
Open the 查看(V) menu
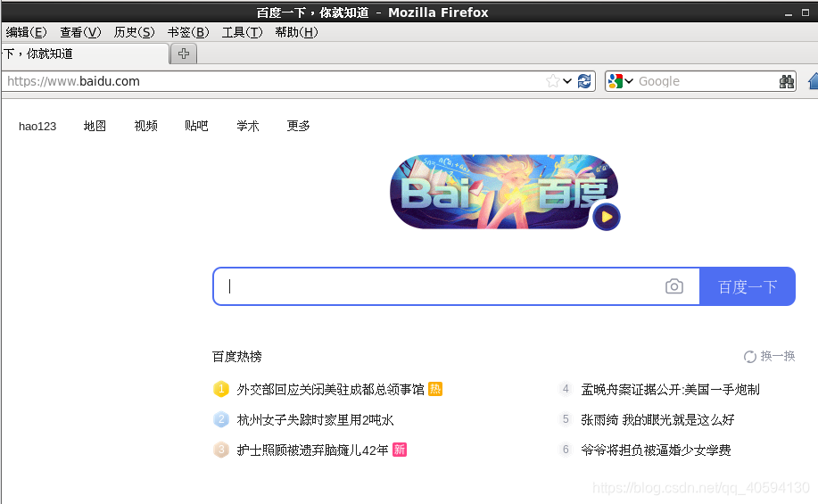[80, 32]
